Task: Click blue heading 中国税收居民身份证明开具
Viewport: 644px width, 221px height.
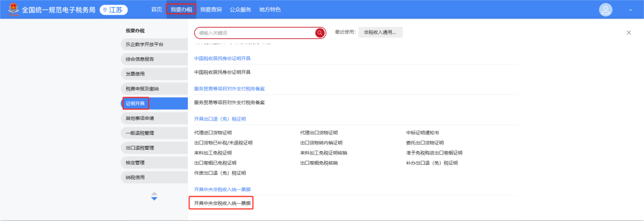Action: [222, 59]
